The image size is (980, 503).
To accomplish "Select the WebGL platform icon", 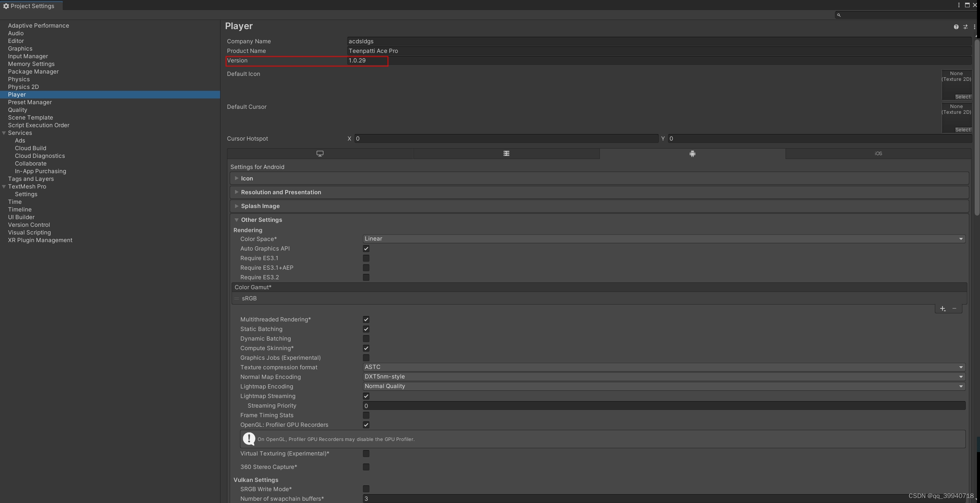I will tap(506, 153).
